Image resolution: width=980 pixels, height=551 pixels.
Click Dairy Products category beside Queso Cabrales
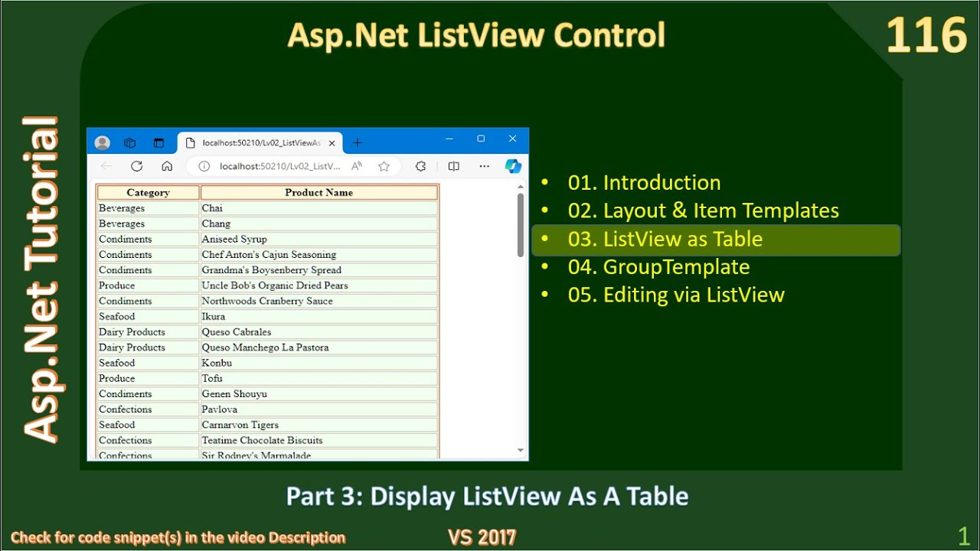point(149,332)
